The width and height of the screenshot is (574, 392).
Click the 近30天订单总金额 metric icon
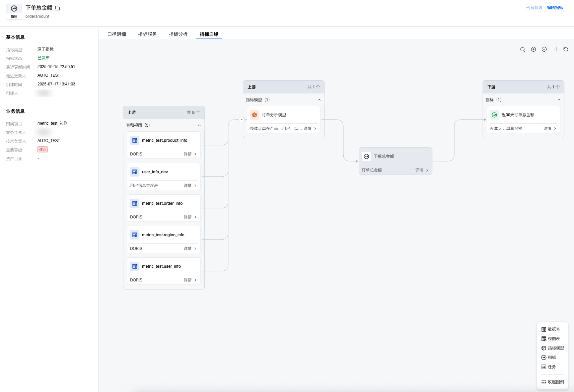(494, 115)
